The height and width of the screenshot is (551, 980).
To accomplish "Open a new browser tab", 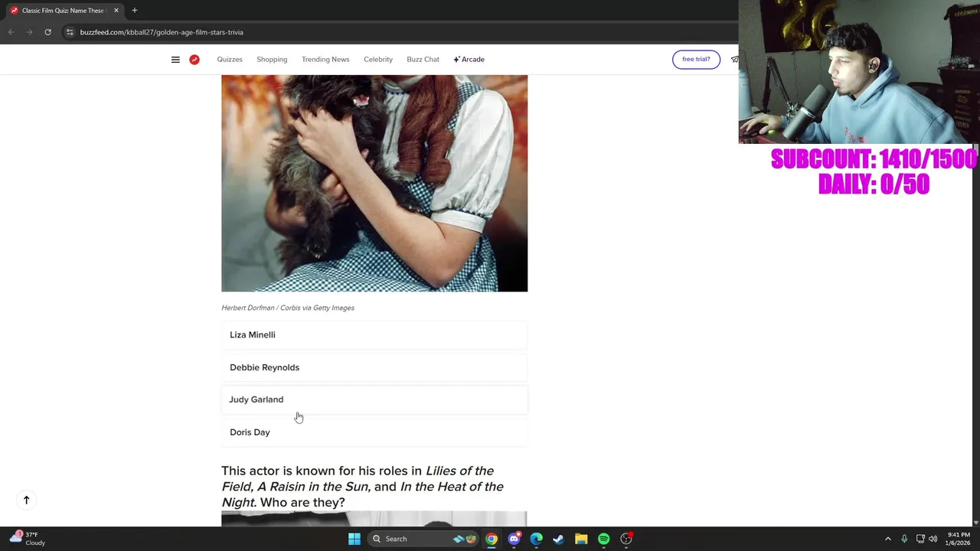I will (134, 11).
